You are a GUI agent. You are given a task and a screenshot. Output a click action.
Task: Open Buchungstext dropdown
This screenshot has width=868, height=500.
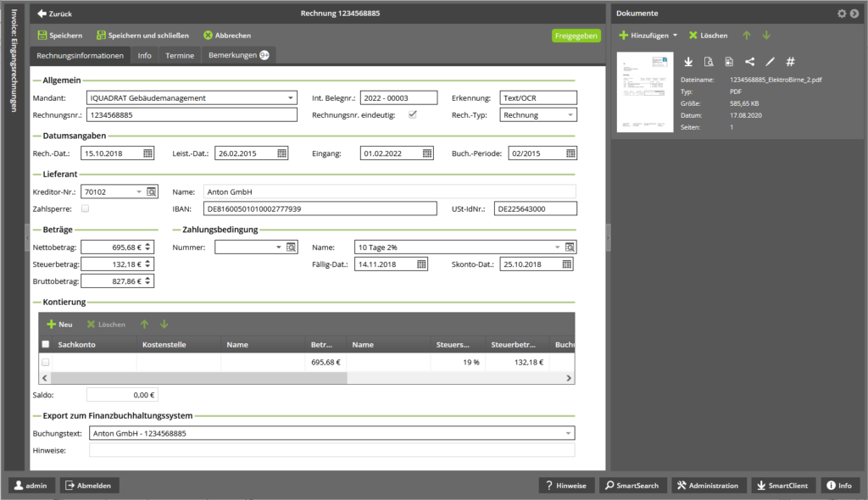pos(568,433)
